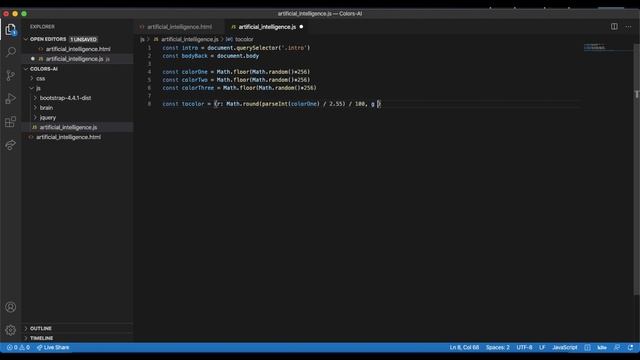Click colorTwo variable on line 5
Viewport: 640px width, 360px height.
click(194, 80)
